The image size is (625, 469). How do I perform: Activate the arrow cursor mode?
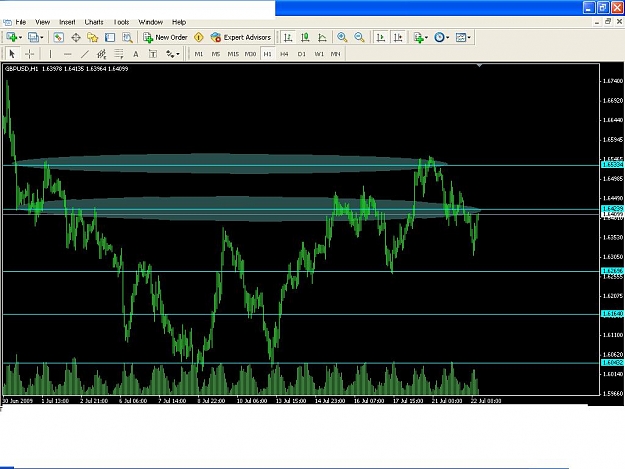pyautogui.click(x=12, y=54)
